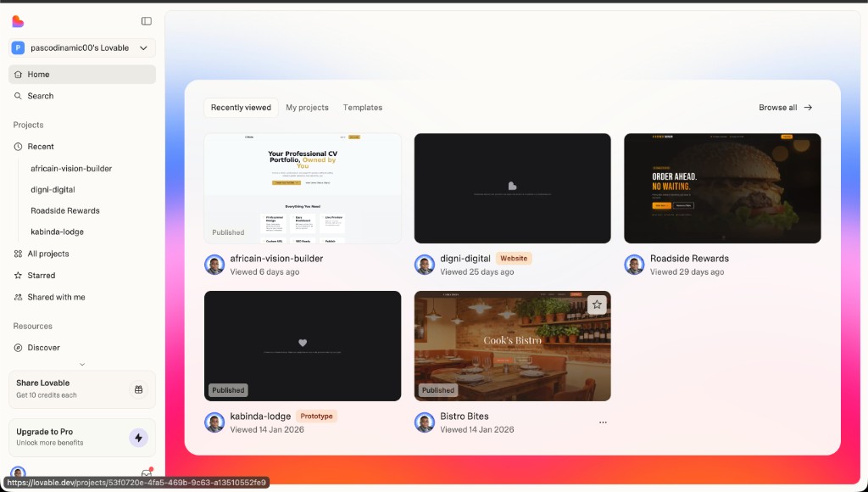Switch to the My projects tab
Viewport: 868px width, 492px height.
tap(308, 108)
